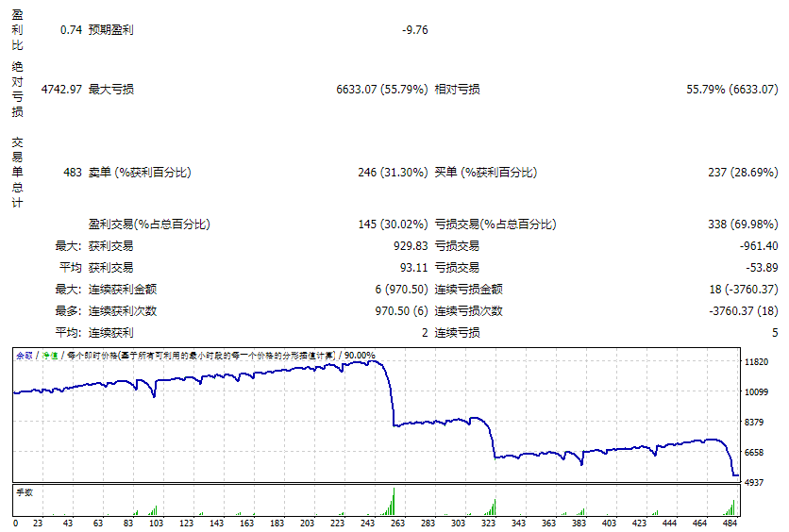The image size is (789, 532).
Task: Click the vertical 盈利比 row header
Action: 18,30
